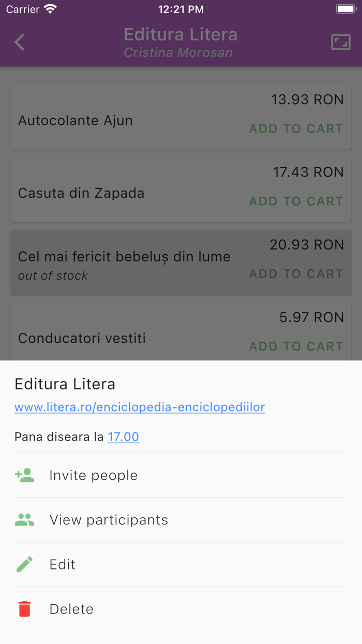Tap the 17.00 deadline link
The height and width of the screenshot is (644, 362).
[x=123, y=437]
